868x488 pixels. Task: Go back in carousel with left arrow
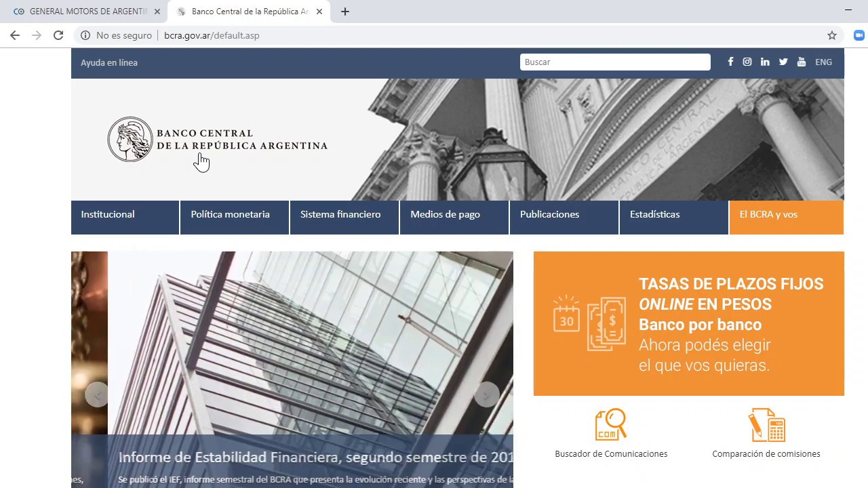pos(97,394)
